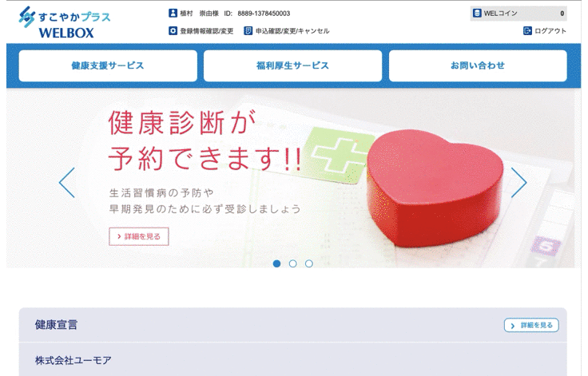
Task: Open the 健康支援サービス menu
Action: [108, 65]
